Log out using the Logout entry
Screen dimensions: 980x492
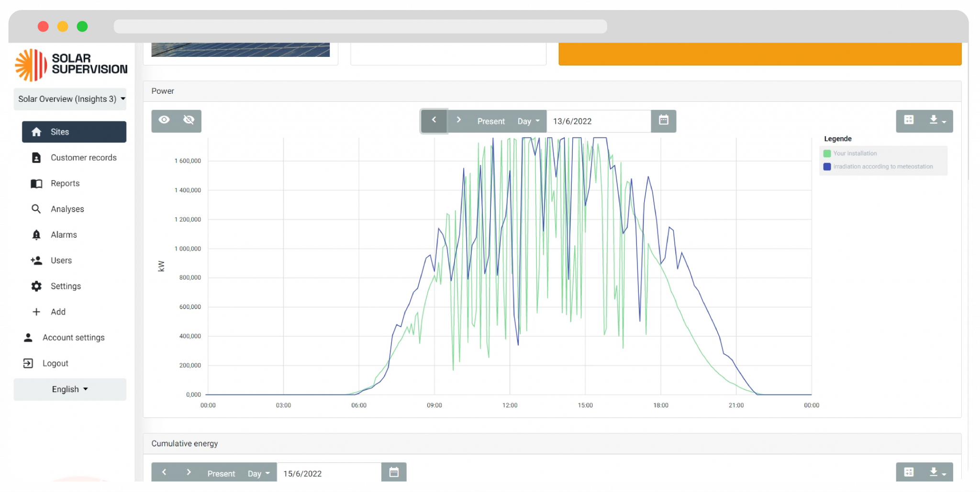(55, 363)
